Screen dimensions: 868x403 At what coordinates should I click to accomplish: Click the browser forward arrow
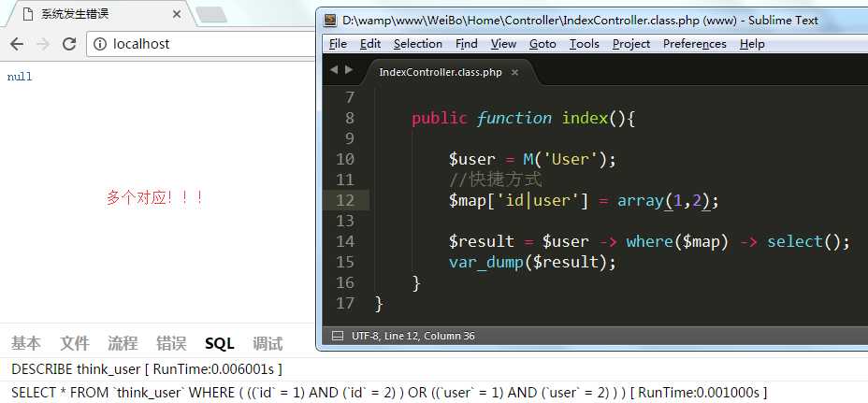point(43,44)
